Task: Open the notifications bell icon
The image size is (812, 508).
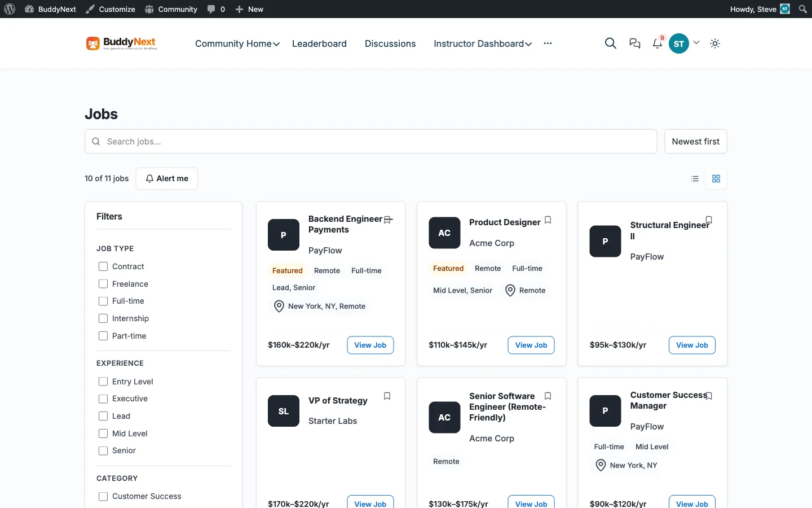Action: coord(657,43)
